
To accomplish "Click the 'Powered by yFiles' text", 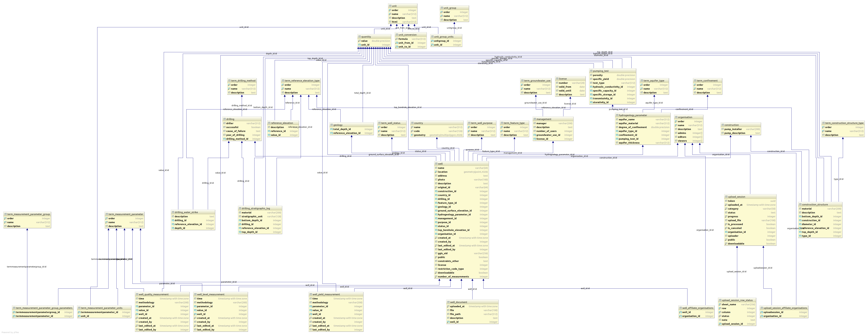I will pyautogui.click(x=10, y=332).
